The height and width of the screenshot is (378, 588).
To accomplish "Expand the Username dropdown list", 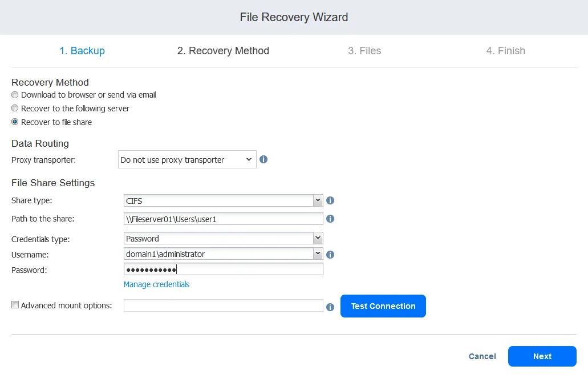I will pos(318,254).
